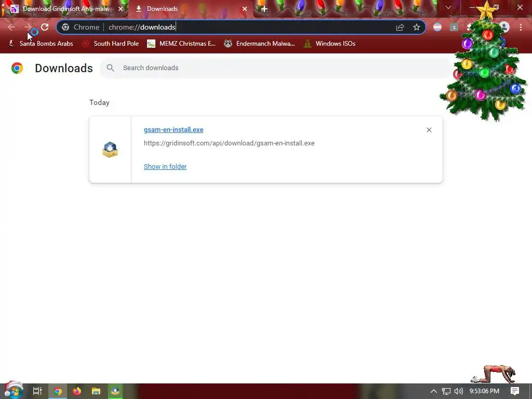The image size is (532, 399).
Task: Open MEMZ Christmas E... bookmark
Action: point(181,44)
